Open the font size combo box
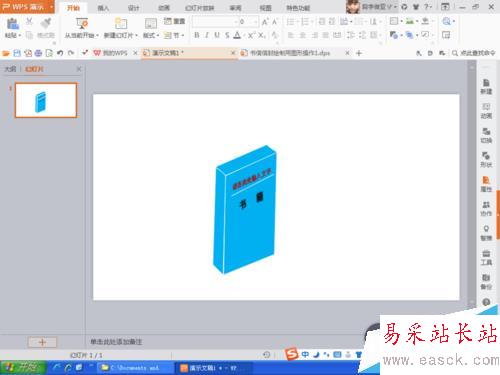The height and width of the screenshot is (375, 500). point(248,22)
